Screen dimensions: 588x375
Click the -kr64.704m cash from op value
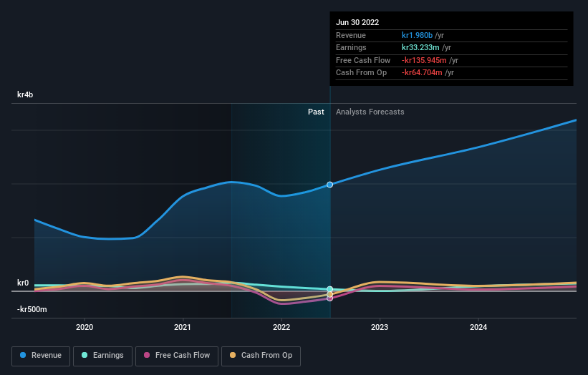click(422, 73)
